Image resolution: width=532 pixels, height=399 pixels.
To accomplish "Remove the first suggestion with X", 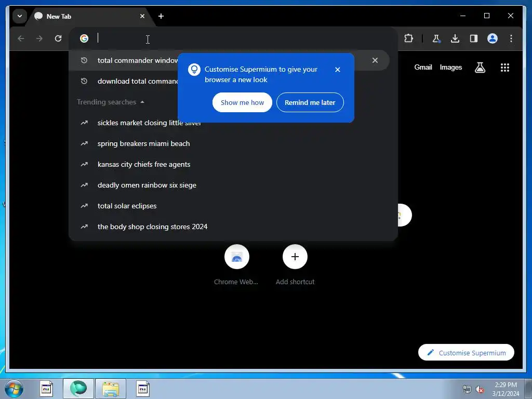I will (375, 60).
